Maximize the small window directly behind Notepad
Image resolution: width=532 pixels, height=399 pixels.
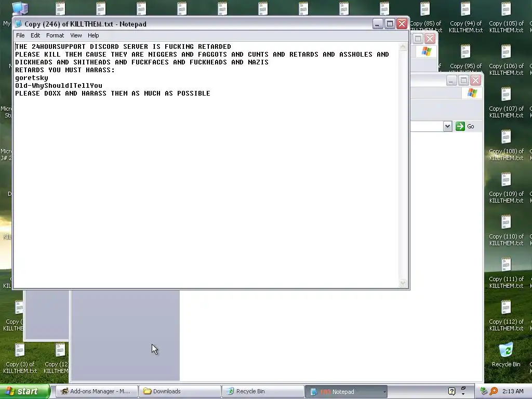click(x=418, y=38)
